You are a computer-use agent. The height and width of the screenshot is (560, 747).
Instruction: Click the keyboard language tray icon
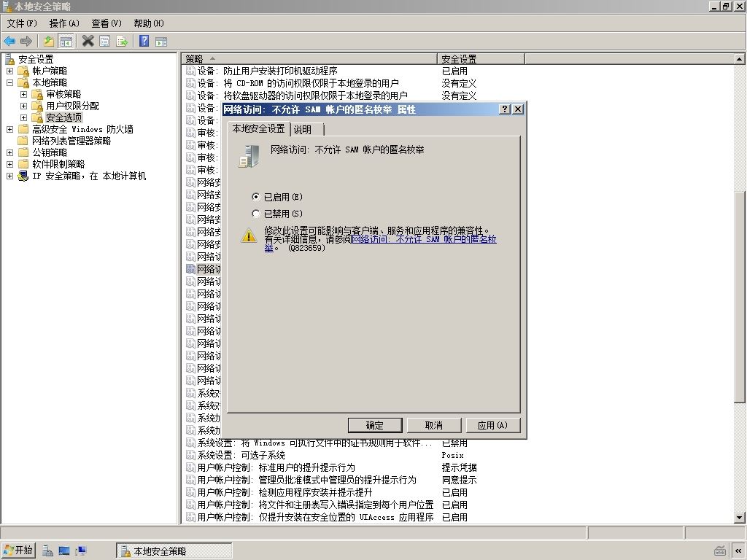[x=720, y=551]
